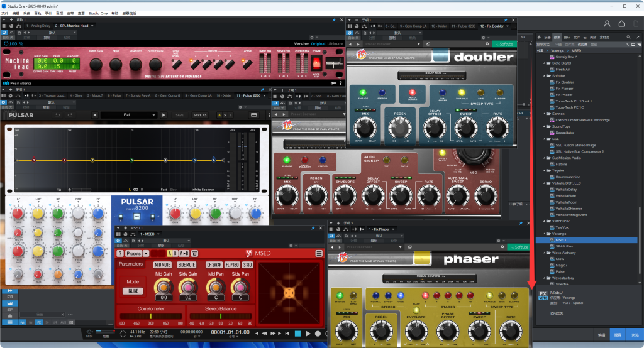Pin the MSED 1 plugin window

point(313,228)
